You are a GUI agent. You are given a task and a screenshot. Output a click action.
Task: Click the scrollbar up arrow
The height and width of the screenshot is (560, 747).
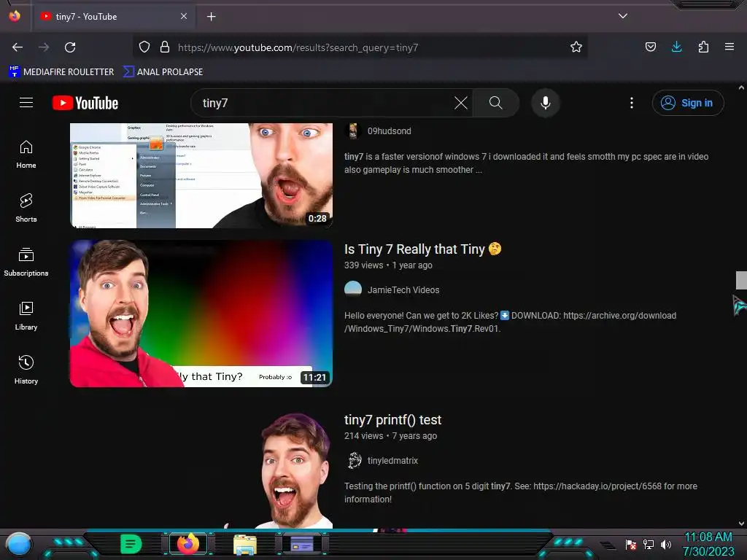point(741,87)
